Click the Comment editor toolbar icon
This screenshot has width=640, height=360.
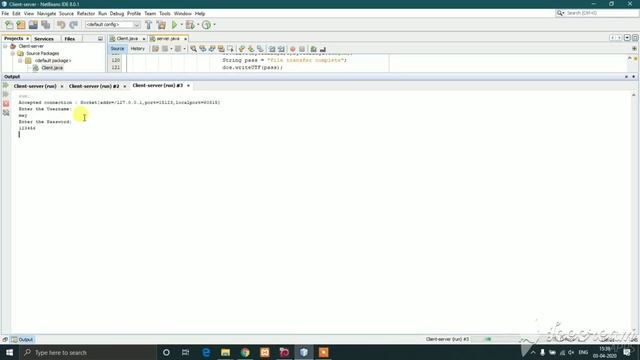(313, 49)
